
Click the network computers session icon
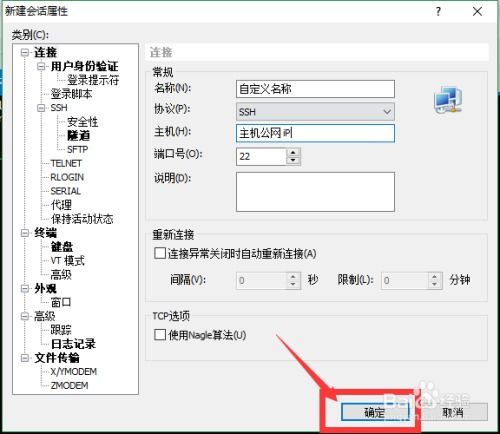click(448, 100)
